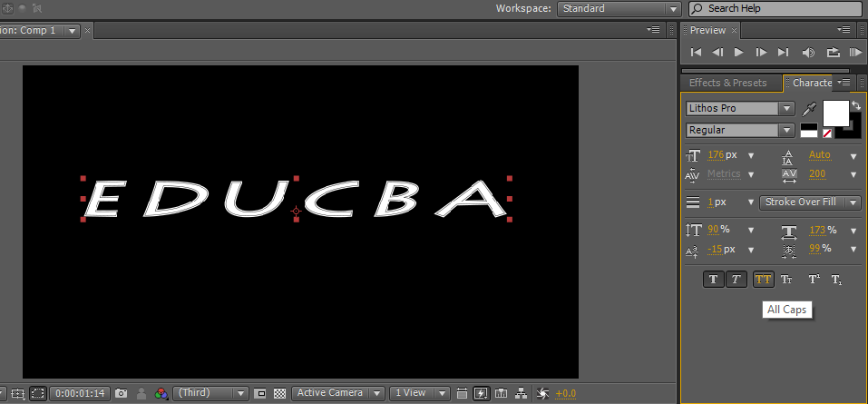
Task: Swap fill and stroke colors
Action: [856, 105]
